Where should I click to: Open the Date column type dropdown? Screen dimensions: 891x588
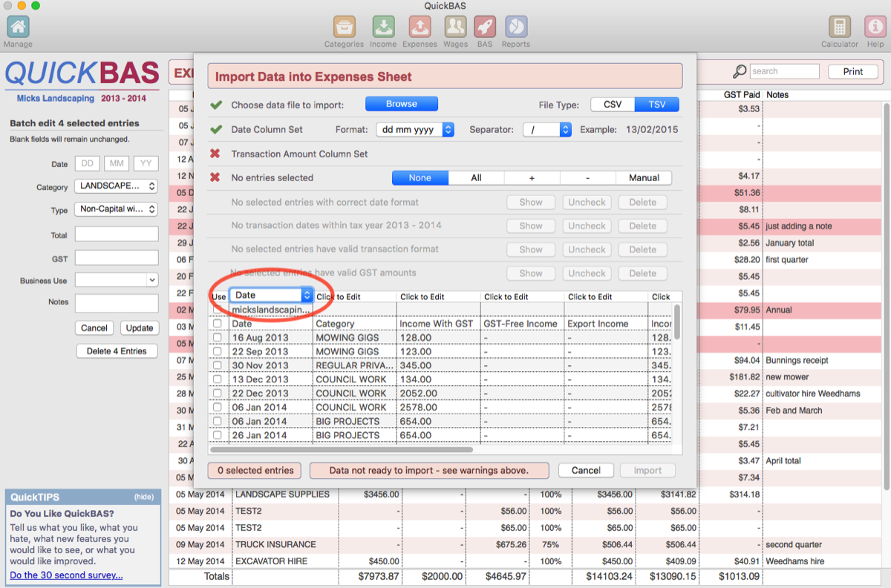click(x=271, y=295)
